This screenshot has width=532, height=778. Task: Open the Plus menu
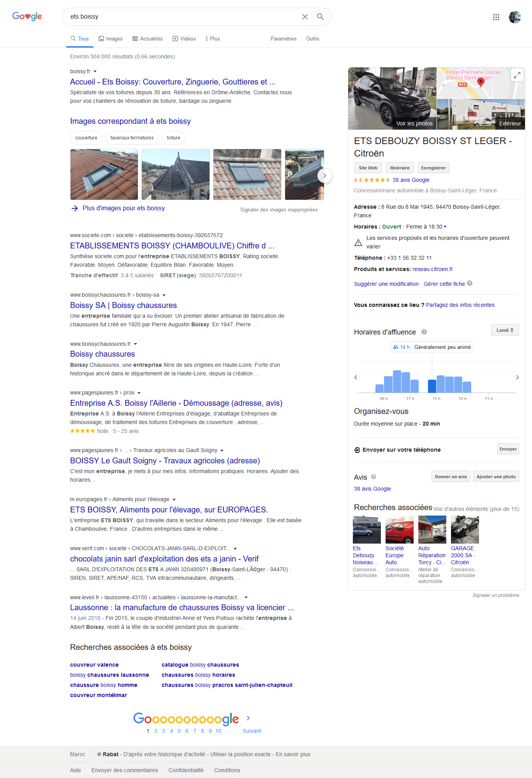point(213,39)
